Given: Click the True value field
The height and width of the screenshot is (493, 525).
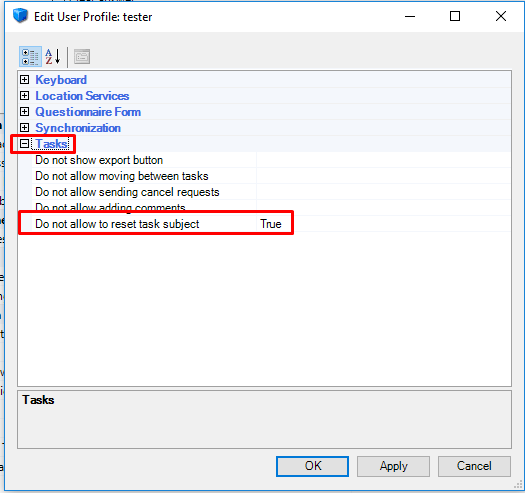Looking at the screenshot, I should 384,224.
